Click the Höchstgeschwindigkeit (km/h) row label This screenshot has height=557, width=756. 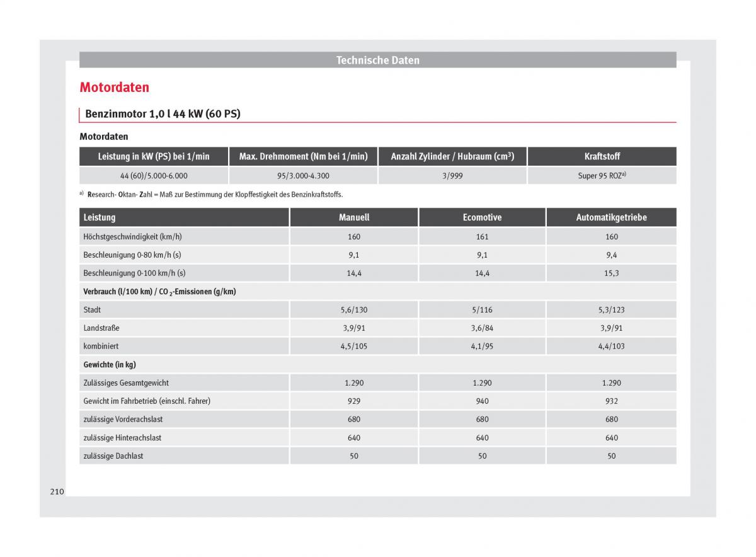pos(132,237)
